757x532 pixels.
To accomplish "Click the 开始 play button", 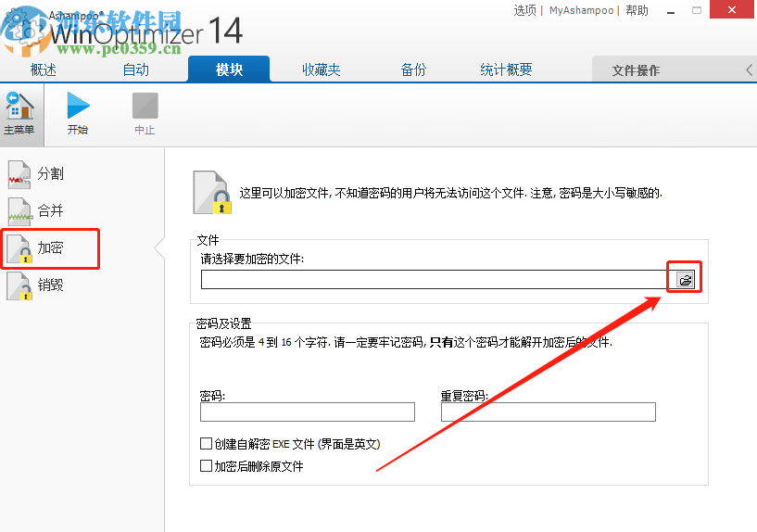I will point(78,113).
